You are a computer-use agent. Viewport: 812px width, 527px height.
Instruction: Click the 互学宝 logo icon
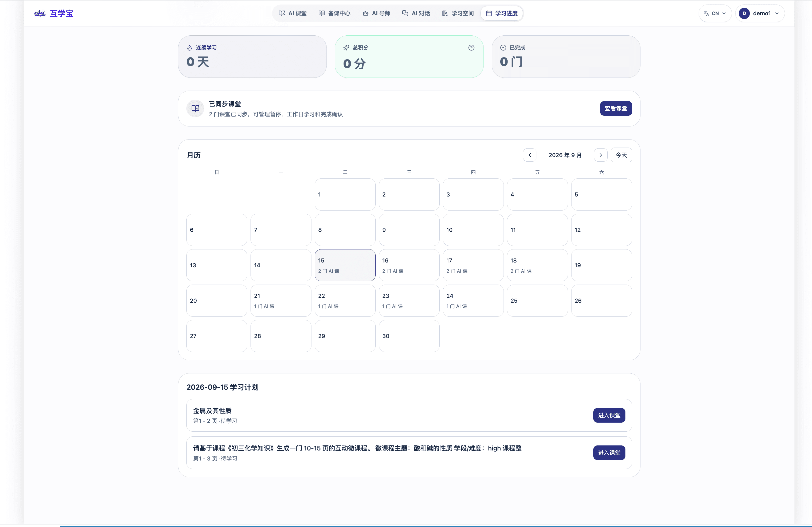point(40,13)
